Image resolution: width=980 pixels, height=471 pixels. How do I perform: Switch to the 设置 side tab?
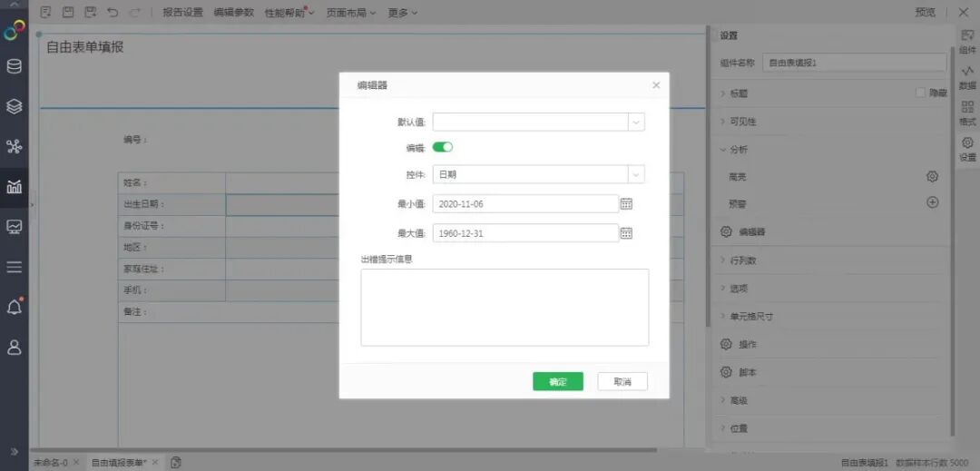967,150
